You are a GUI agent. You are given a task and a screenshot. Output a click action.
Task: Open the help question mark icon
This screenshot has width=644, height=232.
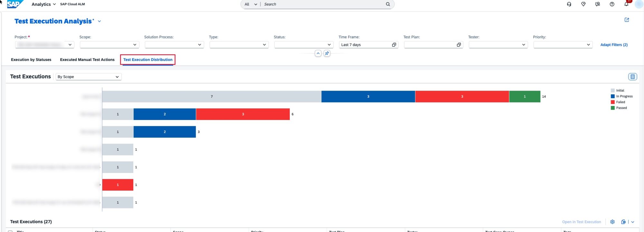612,4
